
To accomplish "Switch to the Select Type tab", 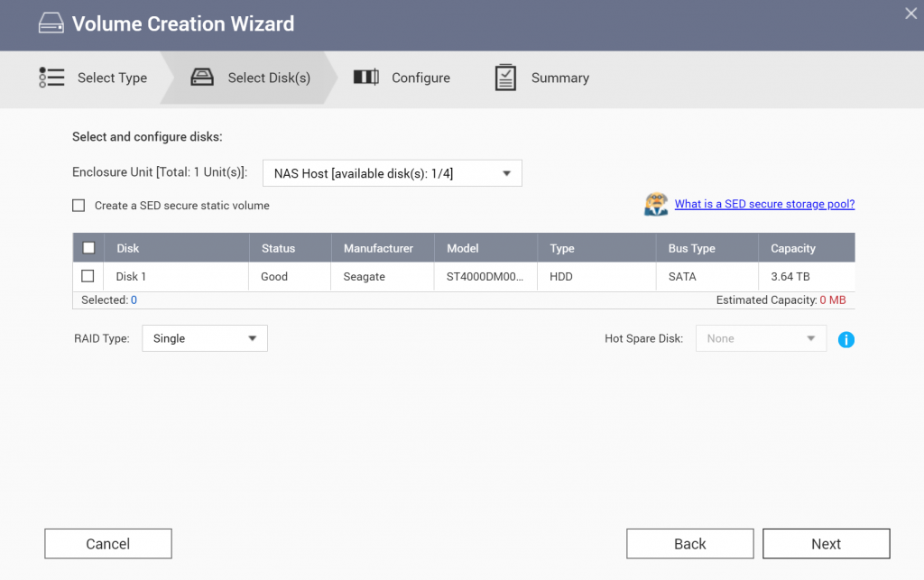I will pyautogui.click(x=111, y=78).
